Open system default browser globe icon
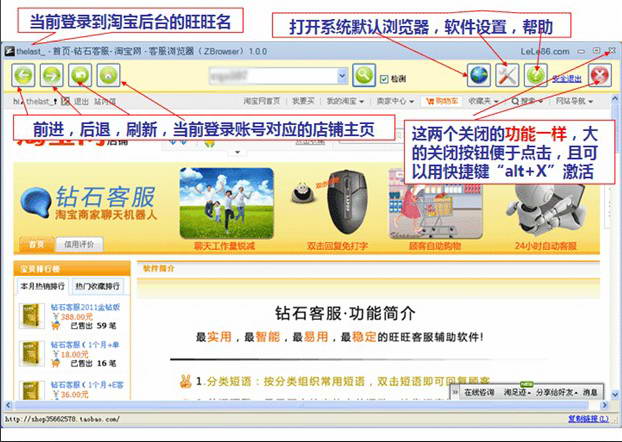 coord(479,75)
